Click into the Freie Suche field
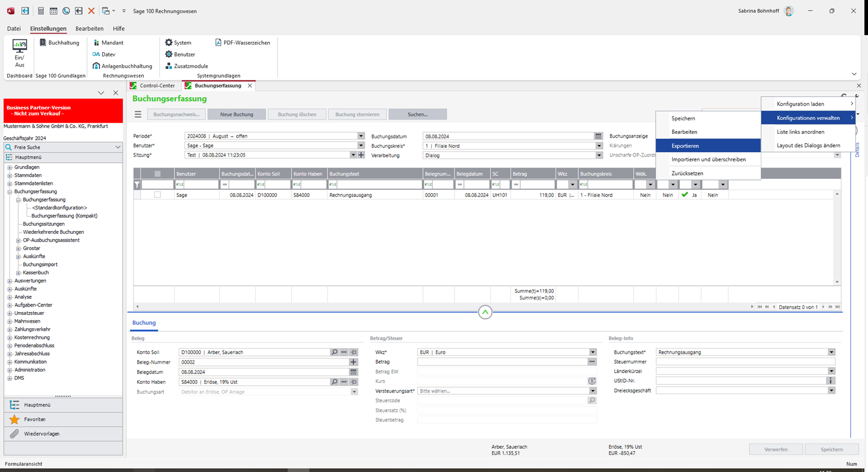868x472 pixels. pos(61,147)
